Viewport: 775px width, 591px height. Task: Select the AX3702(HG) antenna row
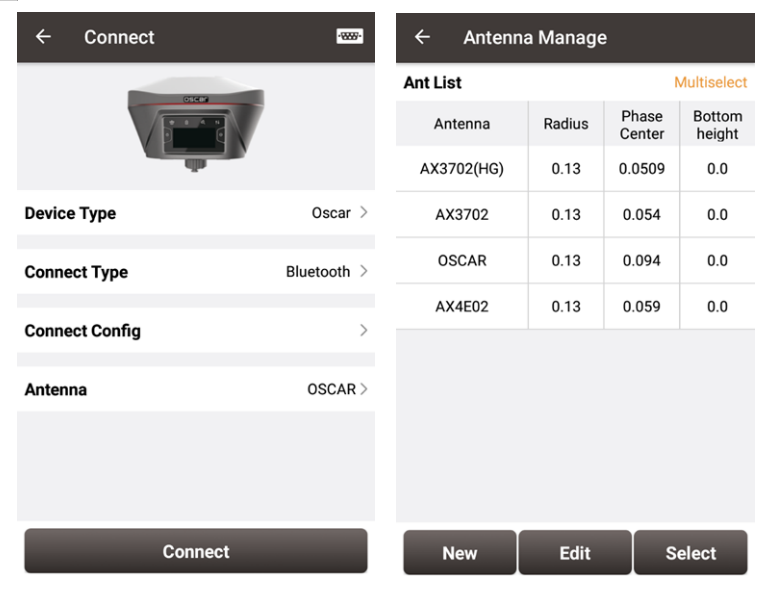575,169
